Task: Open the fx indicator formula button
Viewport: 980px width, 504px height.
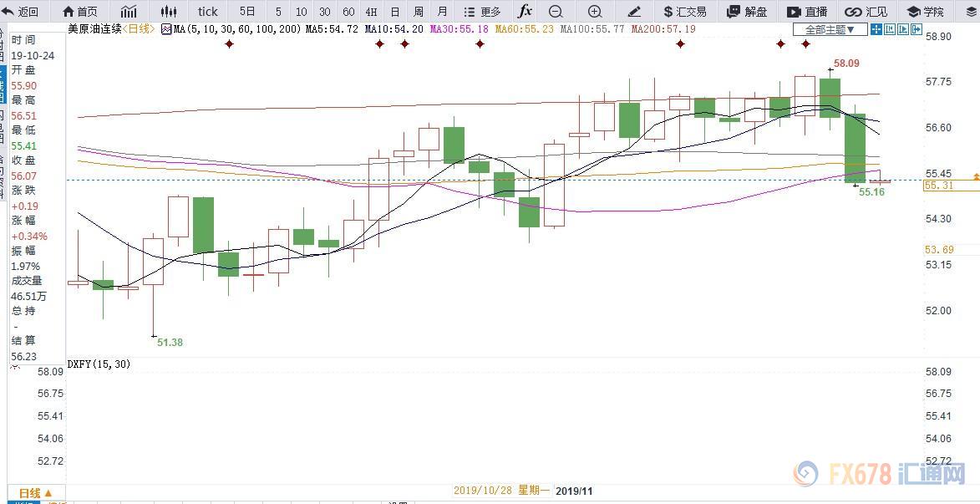Action: tap(526, 11)
